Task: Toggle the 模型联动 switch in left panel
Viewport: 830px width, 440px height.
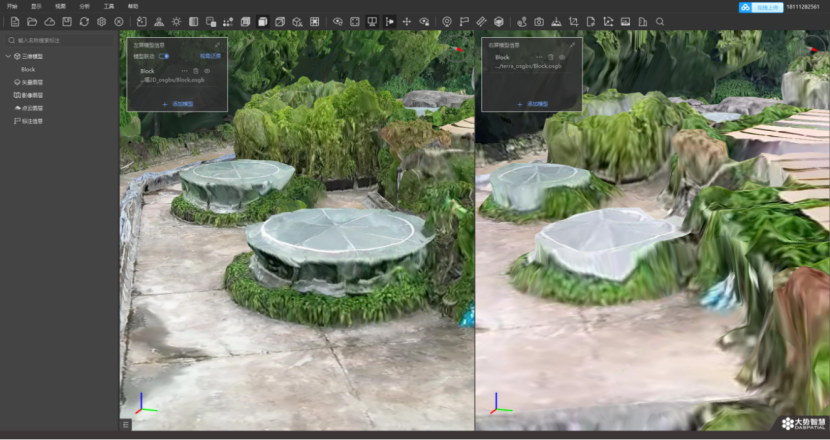Action: click(x=163, y=56)
